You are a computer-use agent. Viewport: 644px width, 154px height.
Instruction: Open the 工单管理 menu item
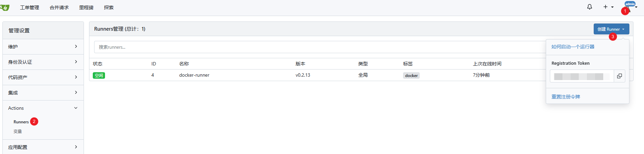coord(30,7)
